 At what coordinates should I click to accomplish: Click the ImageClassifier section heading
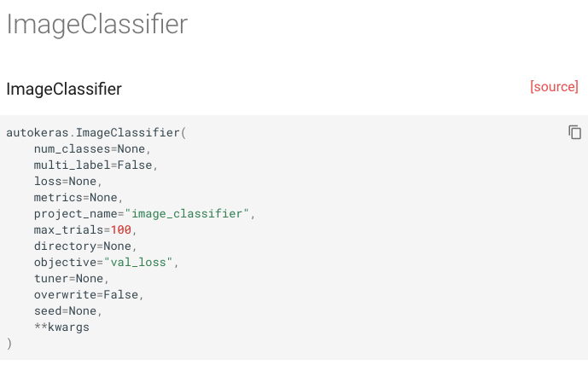(64, 90)
